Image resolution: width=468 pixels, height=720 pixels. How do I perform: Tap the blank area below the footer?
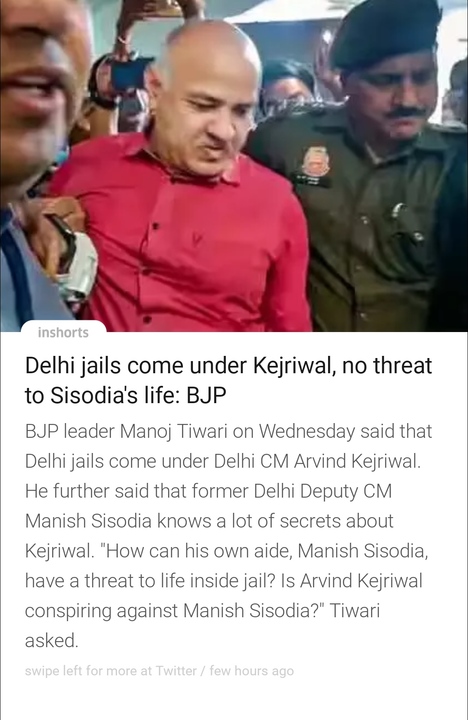coord(234,700)
